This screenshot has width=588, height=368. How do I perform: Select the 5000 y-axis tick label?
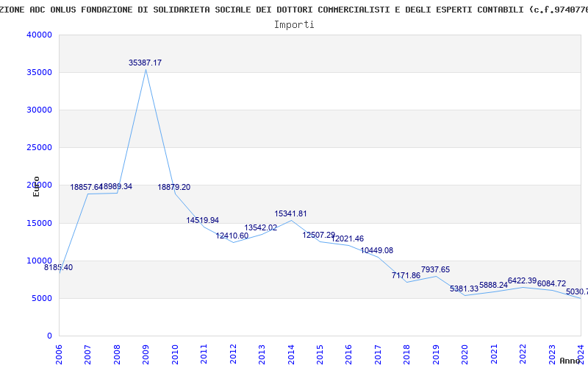point(42,298)
